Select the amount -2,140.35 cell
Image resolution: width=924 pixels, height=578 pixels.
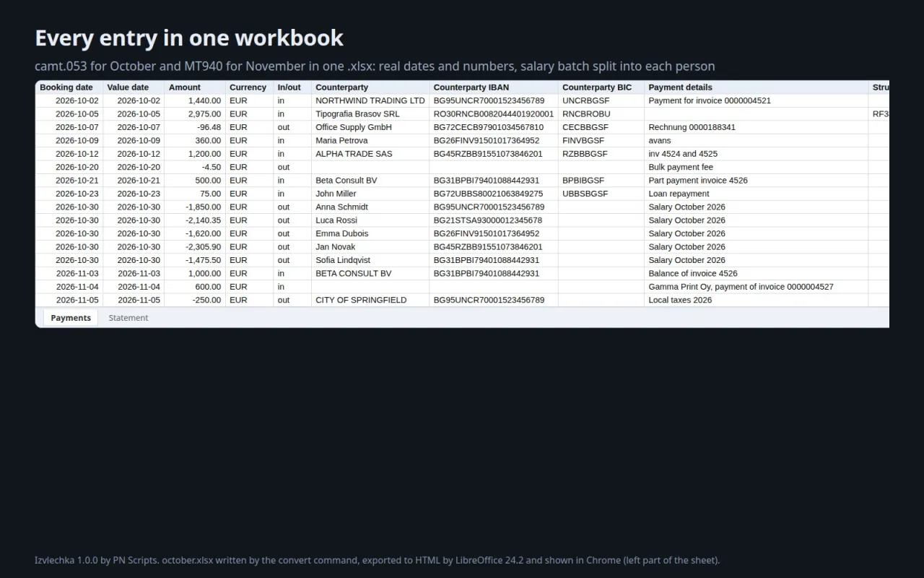195,220
